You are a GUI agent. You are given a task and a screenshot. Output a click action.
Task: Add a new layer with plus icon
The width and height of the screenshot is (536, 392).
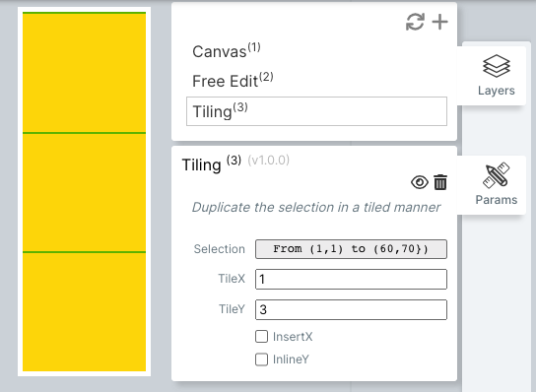[440, 22]
